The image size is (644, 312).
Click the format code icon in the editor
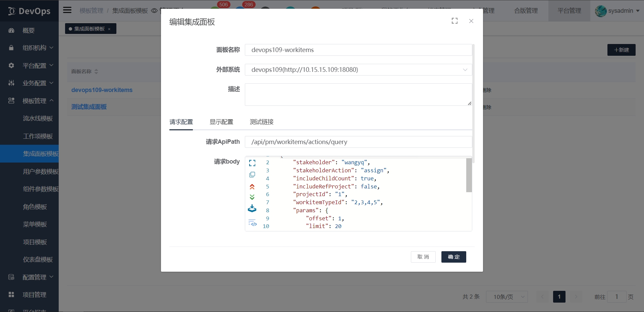[253, 223]
